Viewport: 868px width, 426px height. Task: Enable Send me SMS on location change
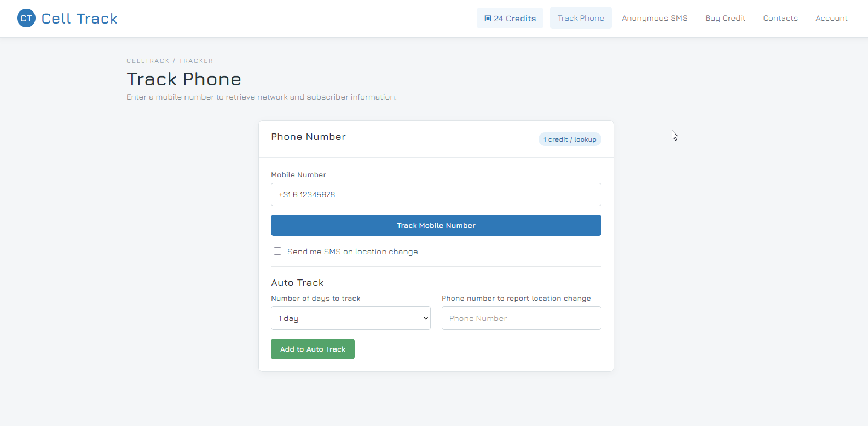pos(277,251)
